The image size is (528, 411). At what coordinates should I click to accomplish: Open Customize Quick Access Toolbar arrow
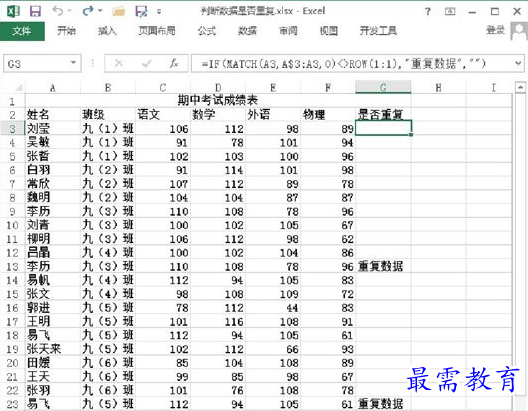point(159,12)
